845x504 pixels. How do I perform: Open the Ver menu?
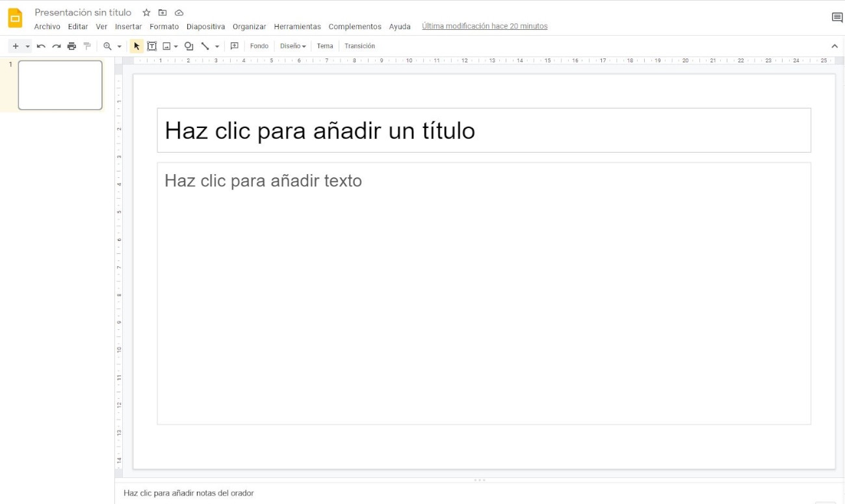(101, 27)
